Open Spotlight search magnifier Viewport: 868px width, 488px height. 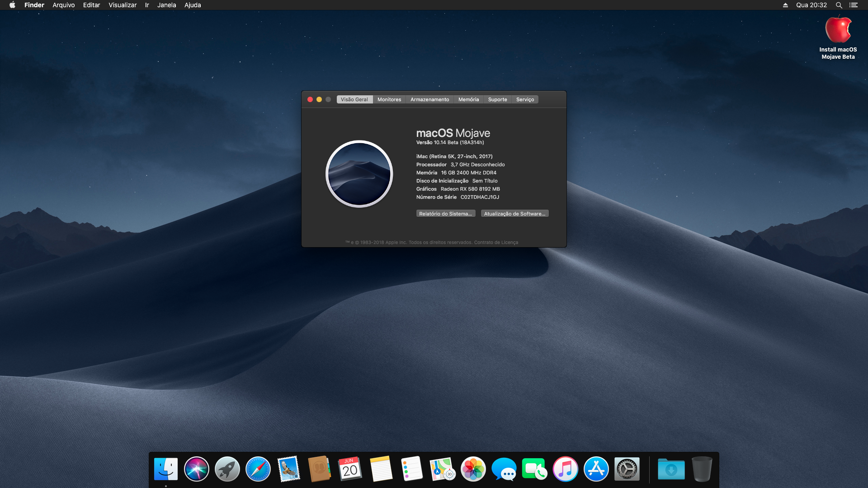[839, 5]
